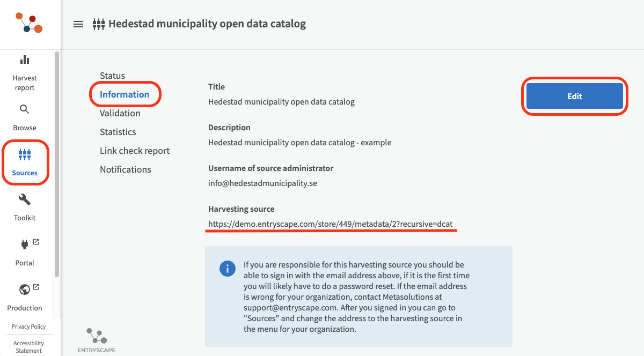
Task: Open the Link check report
Action: point(135,151)
